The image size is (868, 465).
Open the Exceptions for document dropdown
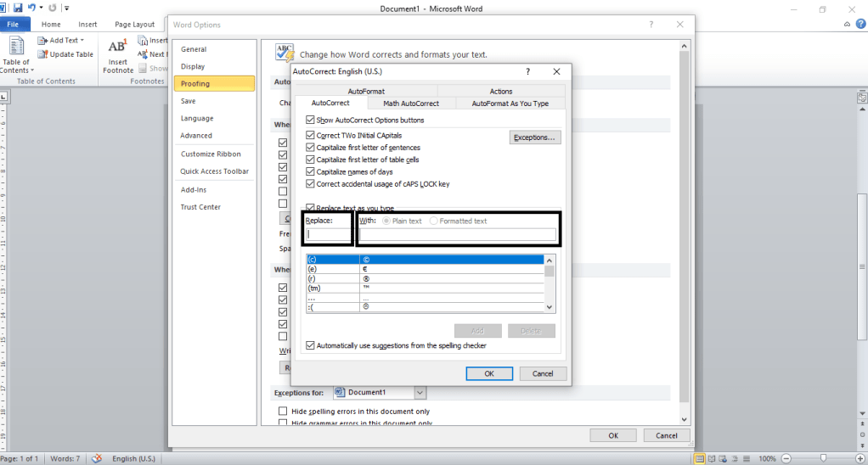click(x=420, y=393)
